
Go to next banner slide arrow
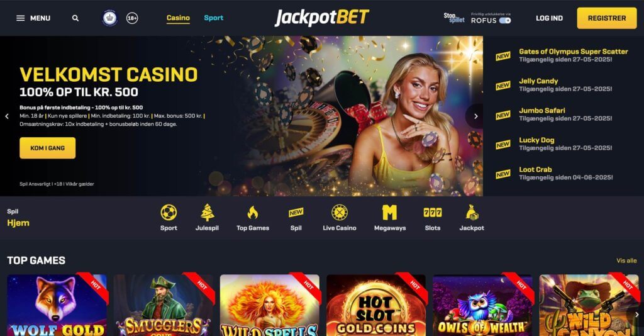pos(475,116)
